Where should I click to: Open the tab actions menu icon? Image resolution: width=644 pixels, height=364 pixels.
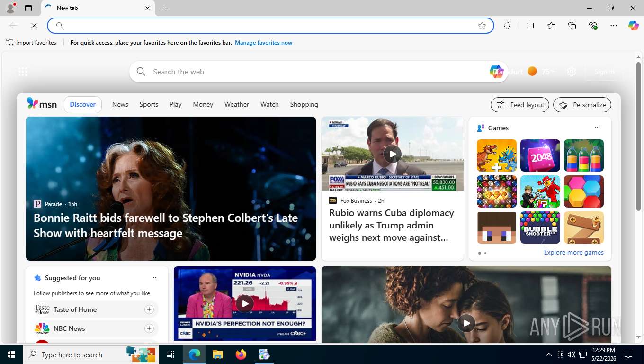(x=28, y=8)
